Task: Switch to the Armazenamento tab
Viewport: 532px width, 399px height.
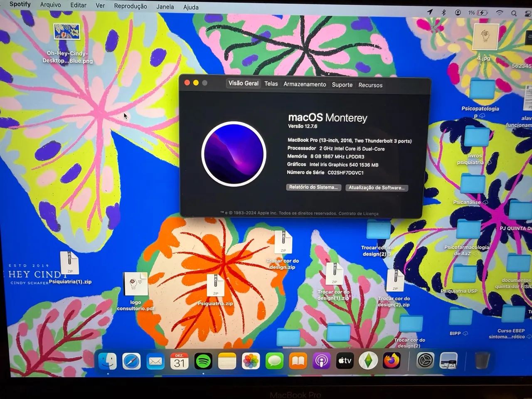Action: (x=305, y=84)
